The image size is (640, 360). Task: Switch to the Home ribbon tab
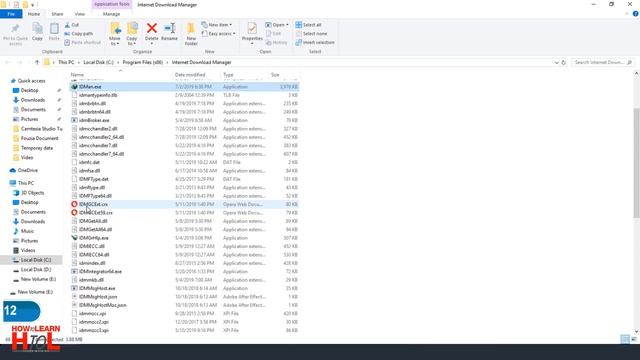click(34, 14)
